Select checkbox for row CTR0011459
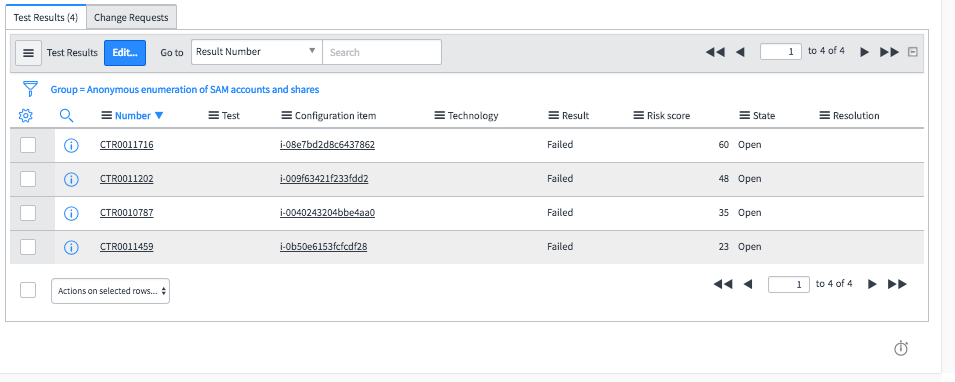955x382 pixels. pyautogui.click(x=28, y=247)
